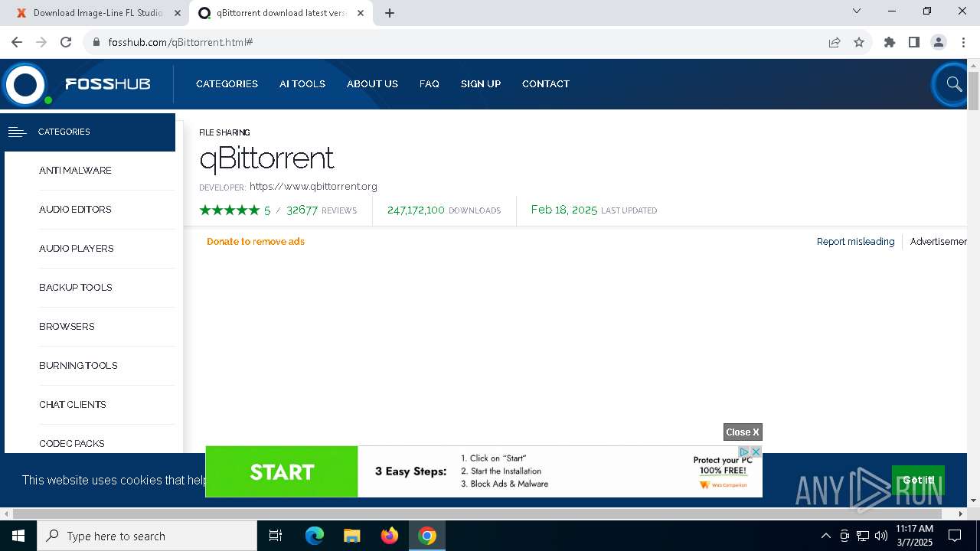Open the tab search dropdown chevron
980x551 pixels.
tap(857, 11)
